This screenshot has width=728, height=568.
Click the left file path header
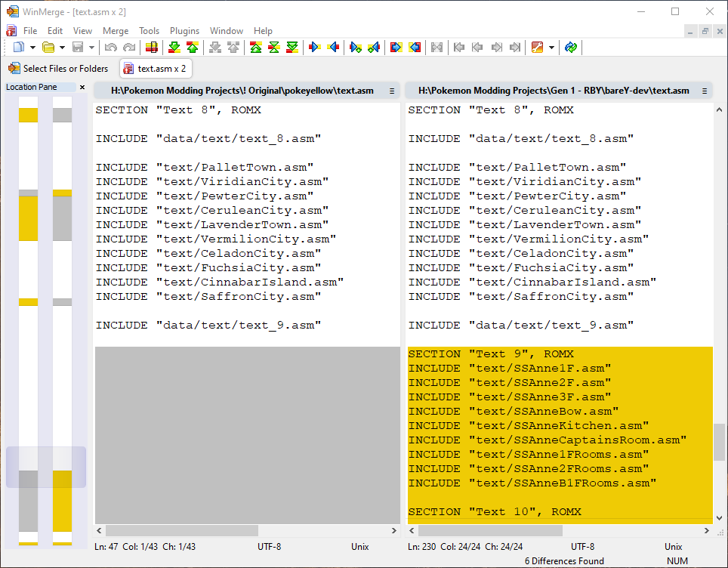coord(242,91)
